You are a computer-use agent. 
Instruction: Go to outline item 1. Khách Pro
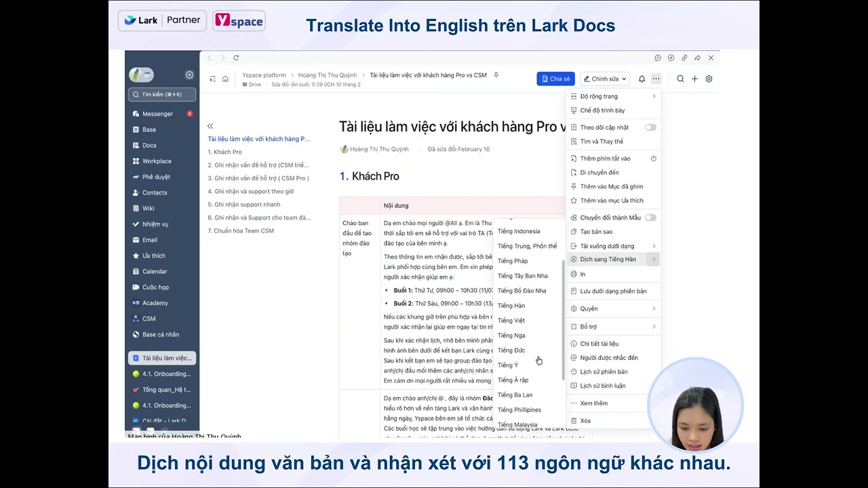225,152
